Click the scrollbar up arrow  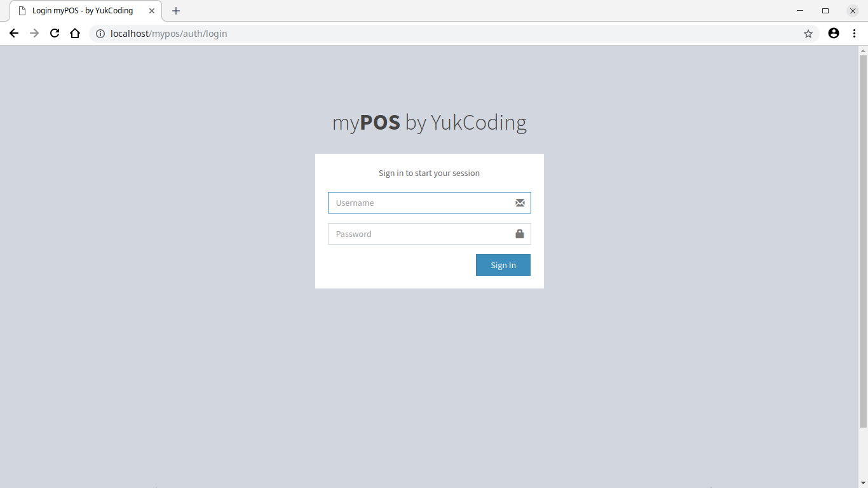863,50
